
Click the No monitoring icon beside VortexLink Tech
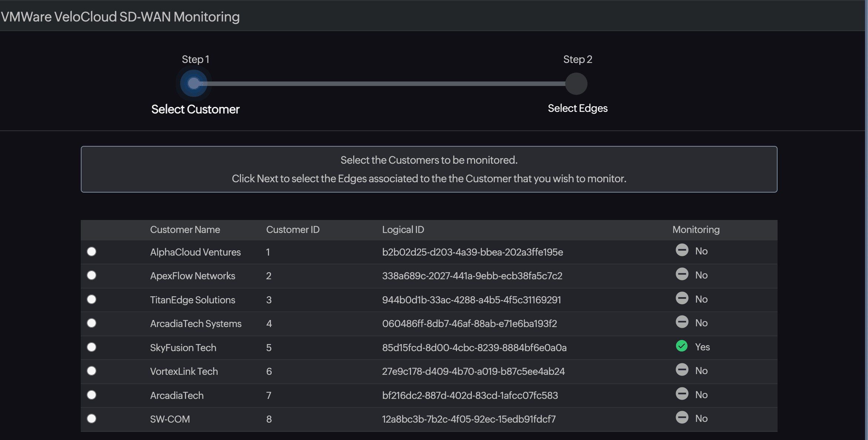tap(682, 370)
